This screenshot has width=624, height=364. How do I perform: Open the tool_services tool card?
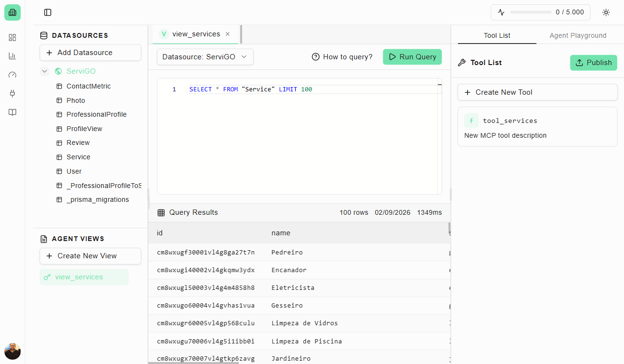click(537, 127)
